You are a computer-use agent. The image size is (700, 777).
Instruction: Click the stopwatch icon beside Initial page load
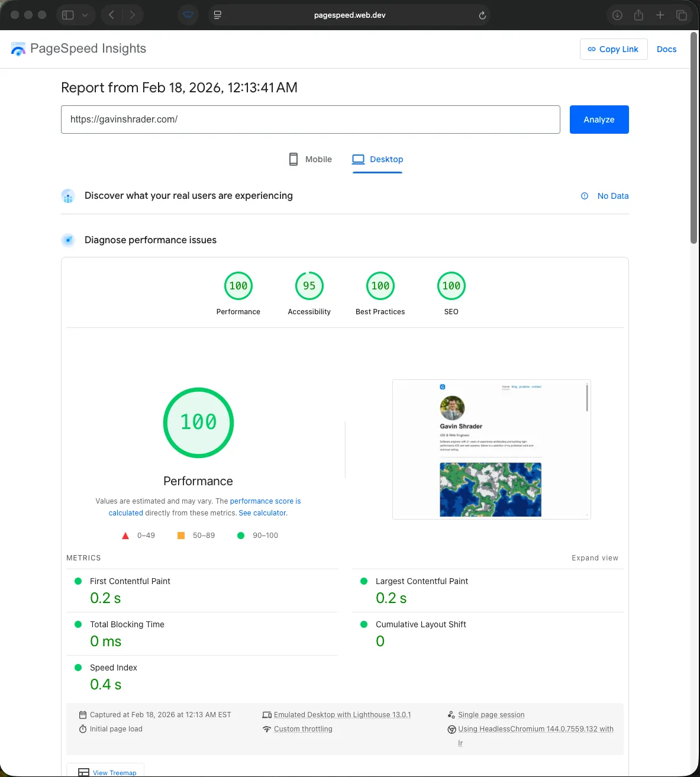click(x=83, y=728)
